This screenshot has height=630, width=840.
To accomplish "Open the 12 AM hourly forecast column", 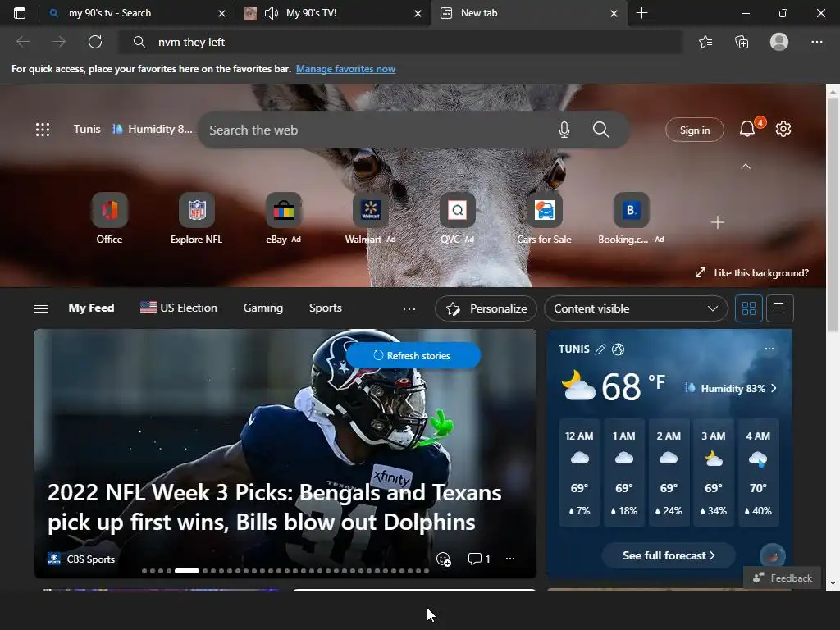I will pyautogui.click(x=579, y=472).
